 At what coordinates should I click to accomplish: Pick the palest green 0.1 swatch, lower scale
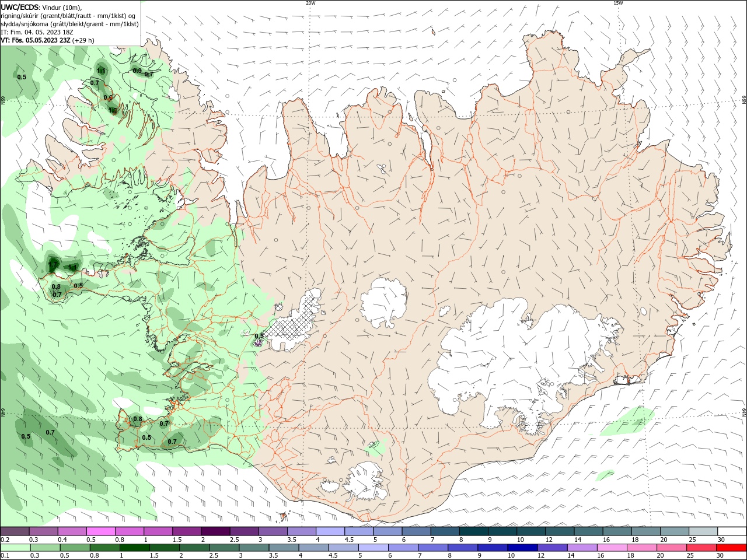[x=15, y=548]
